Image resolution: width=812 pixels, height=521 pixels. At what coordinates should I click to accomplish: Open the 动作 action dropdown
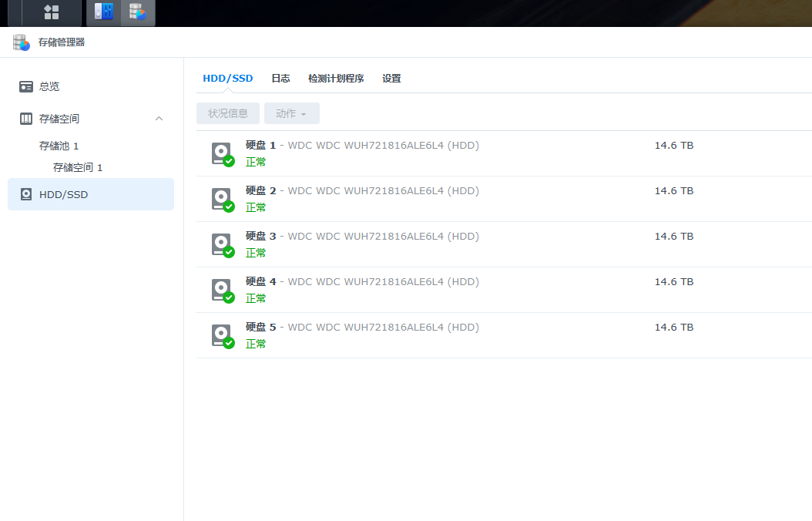[x=291, y=113]
